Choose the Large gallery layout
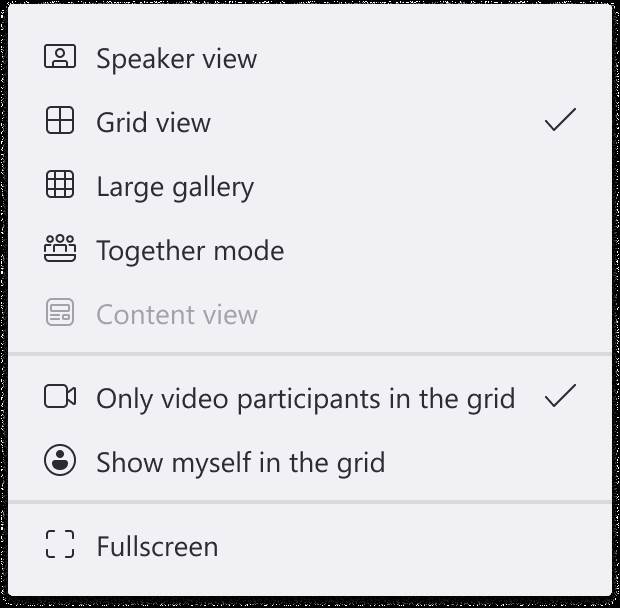The width and height of the screenshot is (620, 608). coord(175,187)
